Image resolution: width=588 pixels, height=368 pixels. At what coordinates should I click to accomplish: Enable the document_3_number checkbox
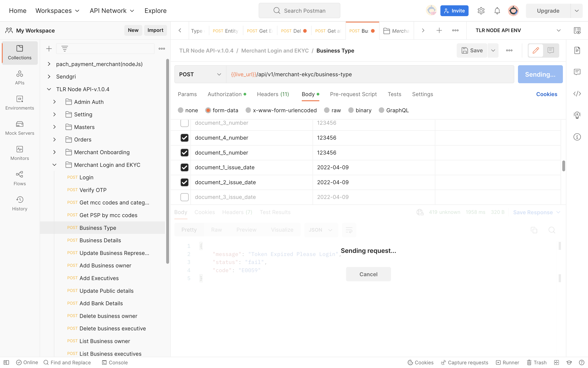click(x=184, y=123)
